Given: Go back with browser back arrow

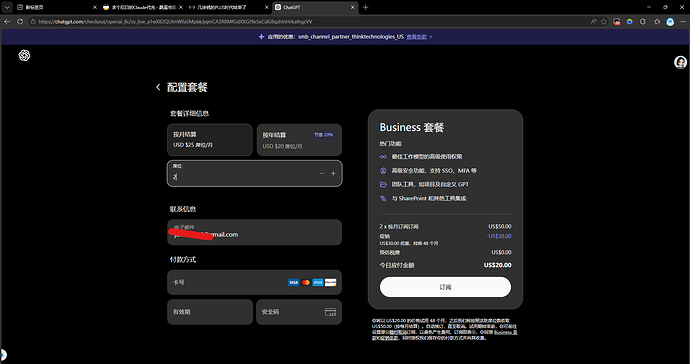Looking at the screenshot, I should pos(7,21).
